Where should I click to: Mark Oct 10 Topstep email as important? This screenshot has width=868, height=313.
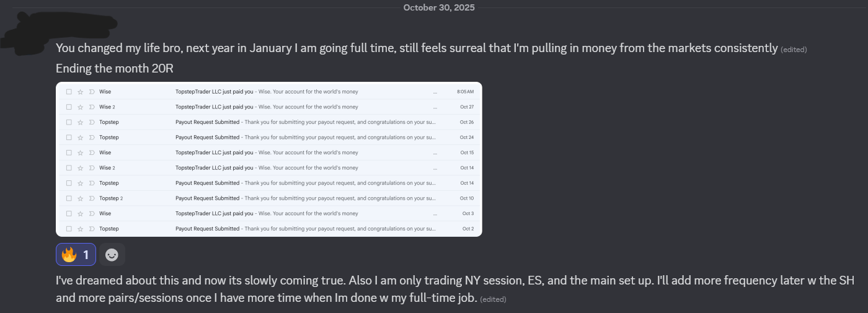coord(92,198)
